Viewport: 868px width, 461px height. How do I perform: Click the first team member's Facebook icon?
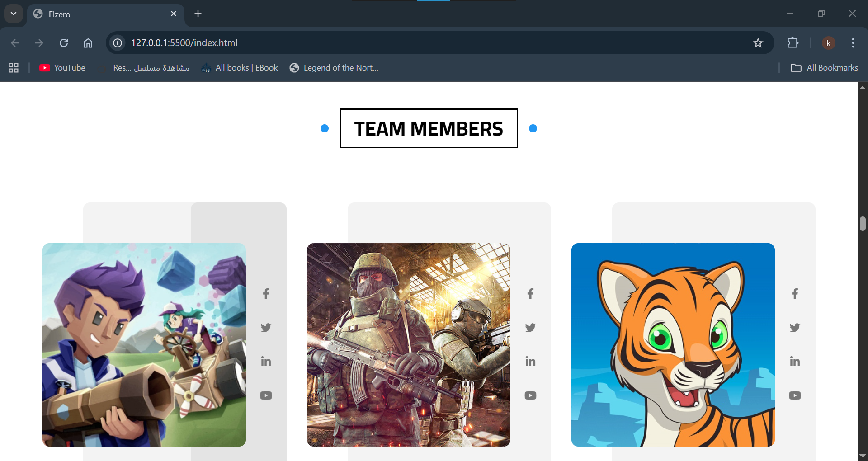coord(266,294)
